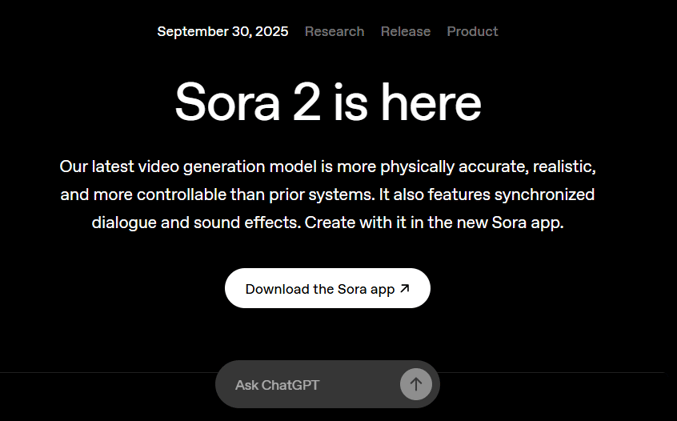Click the diagonal arrow icon on Download button
The width and height of the screenshot is (677, 421).
(405, 288)
